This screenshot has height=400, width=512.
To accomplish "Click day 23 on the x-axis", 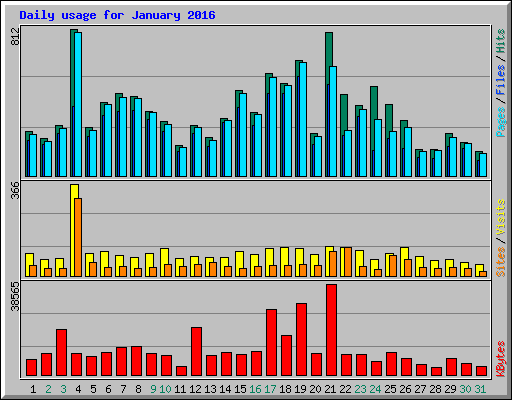I will pyautogui.click(x=360, y=389).
